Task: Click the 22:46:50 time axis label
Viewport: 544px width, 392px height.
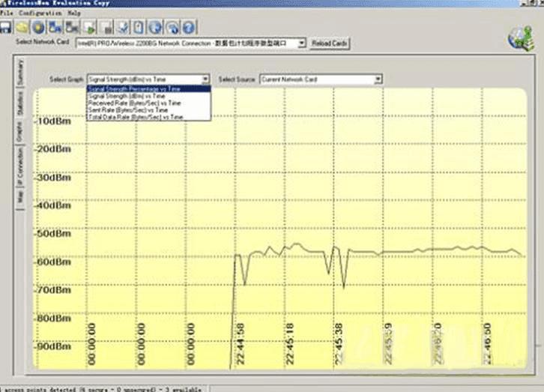Action: tap(487, 344)
